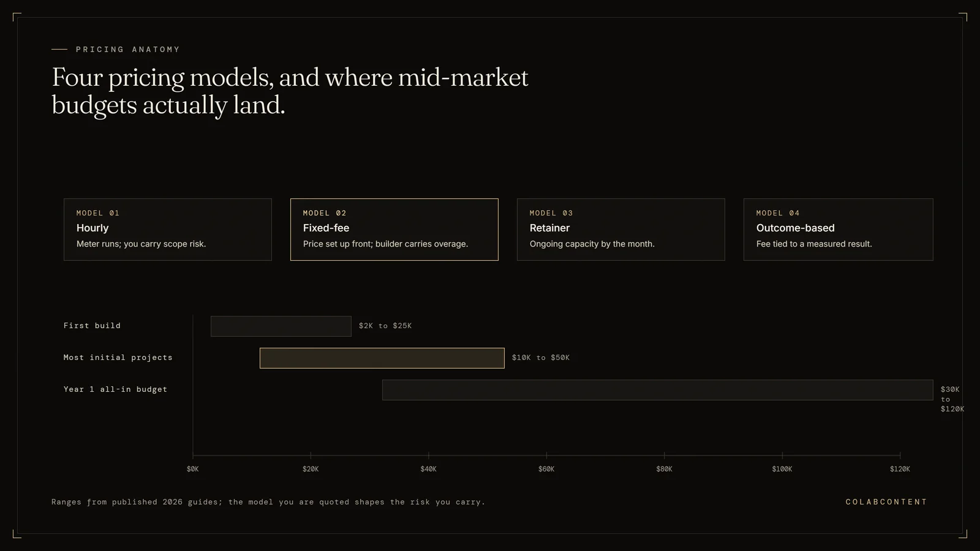The width and height of the screenshot is (980, 551).
Task: Click the First build row label
Action: (x=92, y=326)
